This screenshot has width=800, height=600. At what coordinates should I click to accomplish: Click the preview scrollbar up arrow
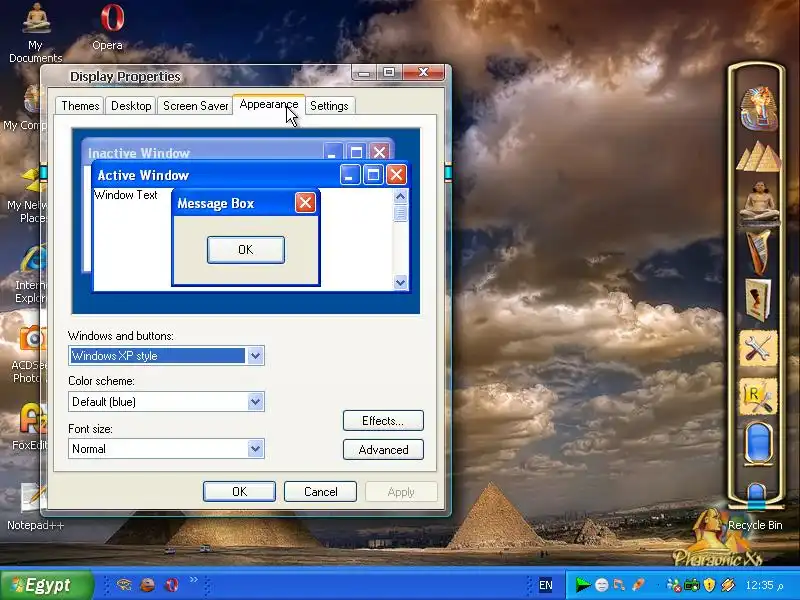401,196
